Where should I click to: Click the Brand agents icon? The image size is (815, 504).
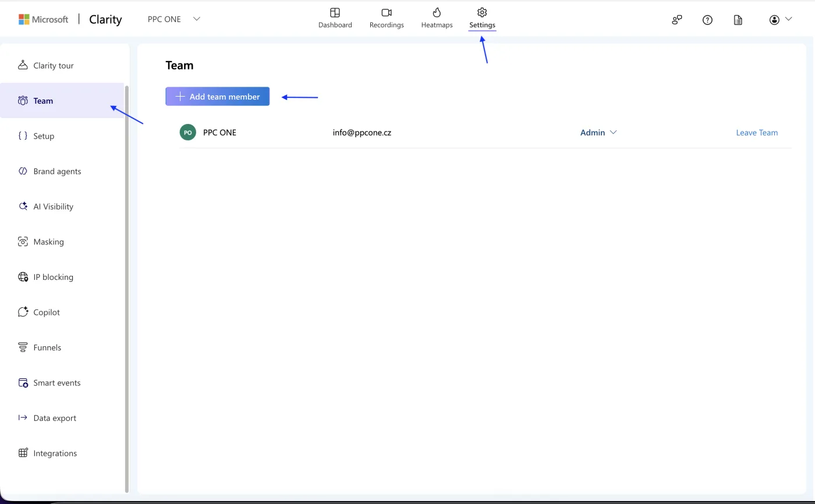point(23,171)
